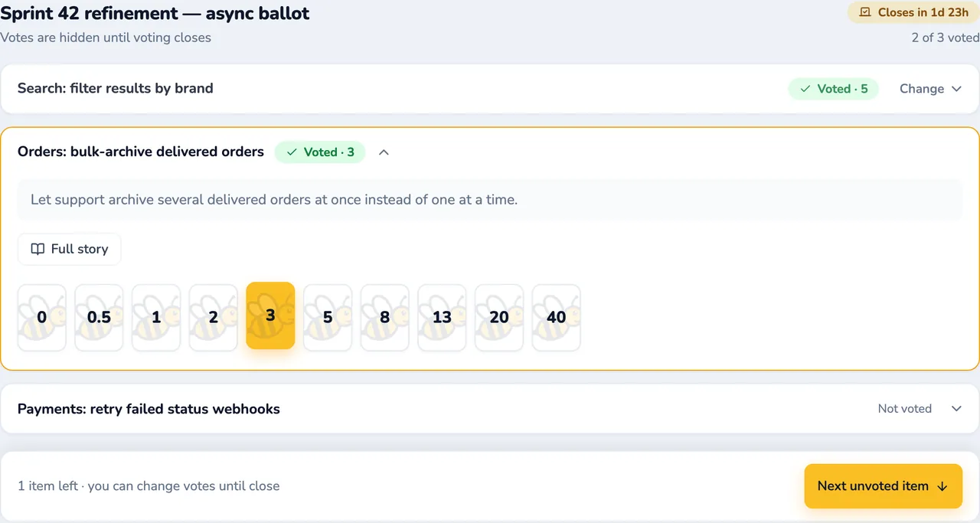Pick the bee card labeled 40
This screenshot has height=523, width=980.
[x=557, y=317]
